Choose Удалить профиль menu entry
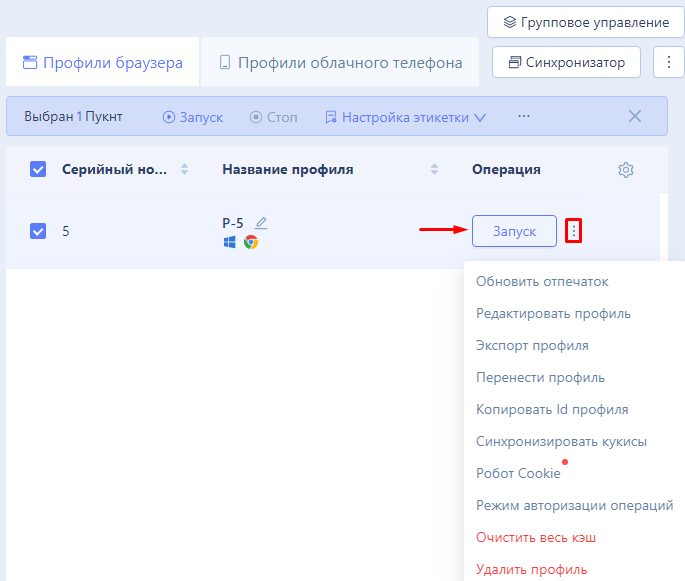Viewport: 685px width, 581px height. pyautogui.click(x=532, y=570)
